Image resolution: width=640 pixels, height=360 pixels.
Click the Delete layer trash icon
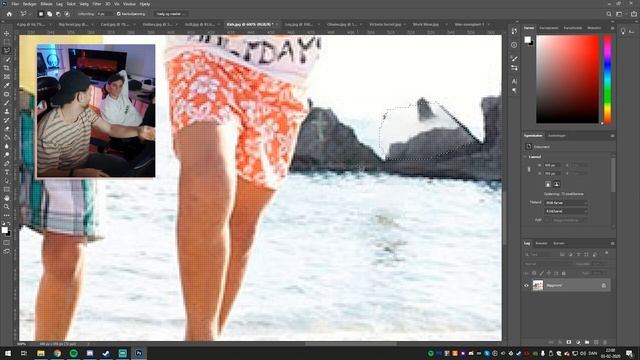pyautogui.click(x=605, y=342)
